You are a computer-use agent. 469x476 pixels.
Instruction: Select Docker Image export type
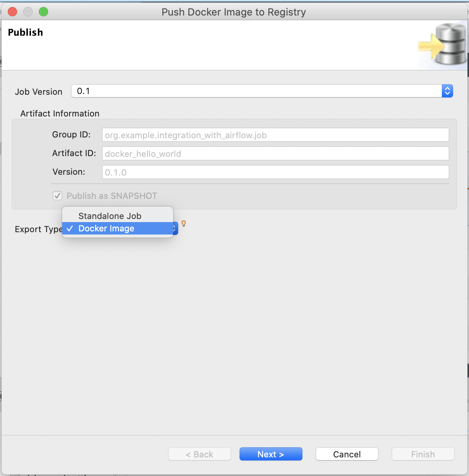[x=106, y=228]
